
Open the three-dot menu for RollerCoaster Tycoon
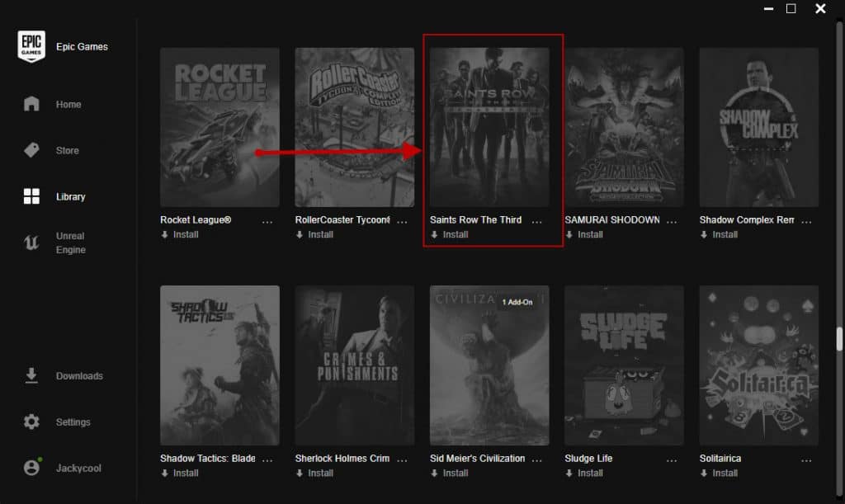click(402, 221)
